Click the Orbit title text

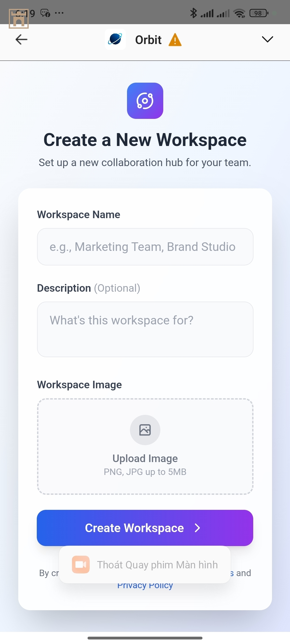(x=148, y=40)
